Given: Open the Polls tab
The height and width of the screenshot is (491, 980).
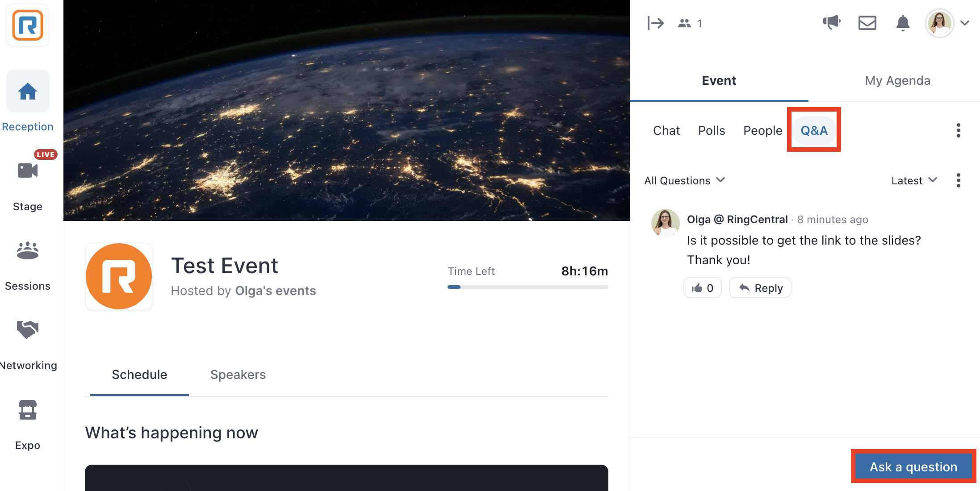Looking at the screenshot, I should (712, 130).
